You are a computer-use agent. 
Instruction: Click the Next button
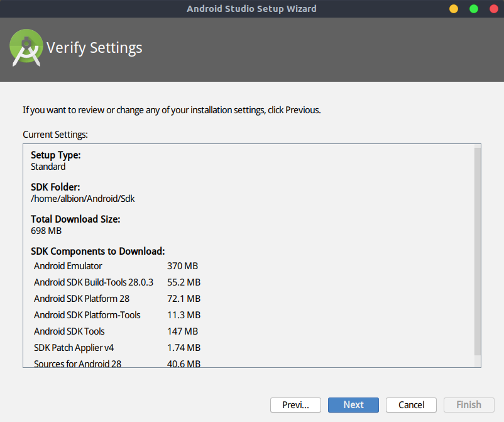[x=353, y=404]
